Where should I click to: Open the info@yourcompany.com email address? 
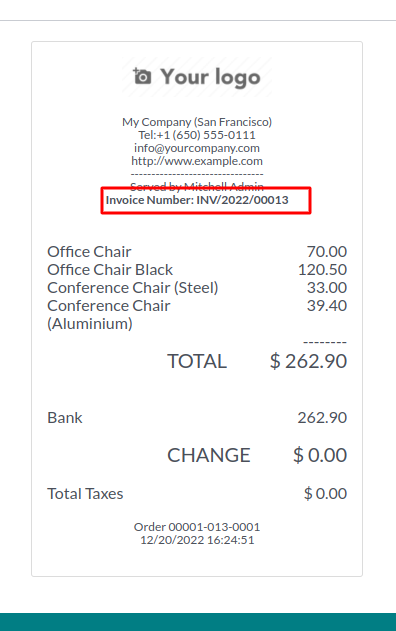197,148
